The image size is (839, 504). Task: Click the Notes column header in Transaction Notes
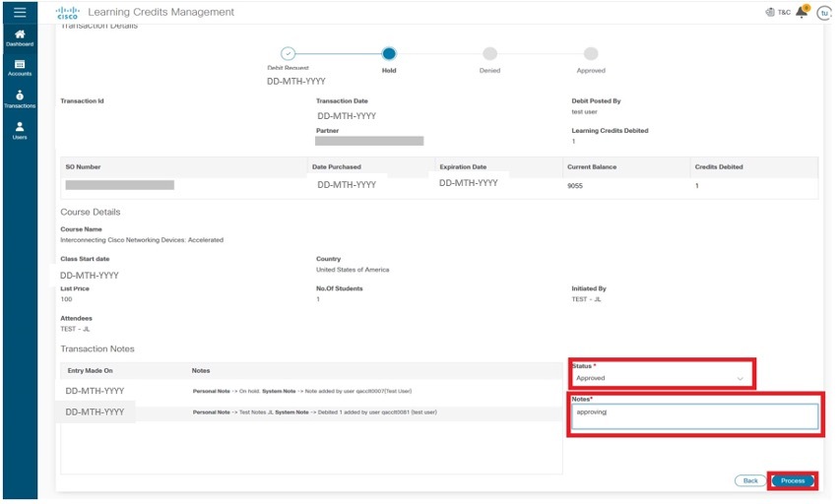(201, 370)
